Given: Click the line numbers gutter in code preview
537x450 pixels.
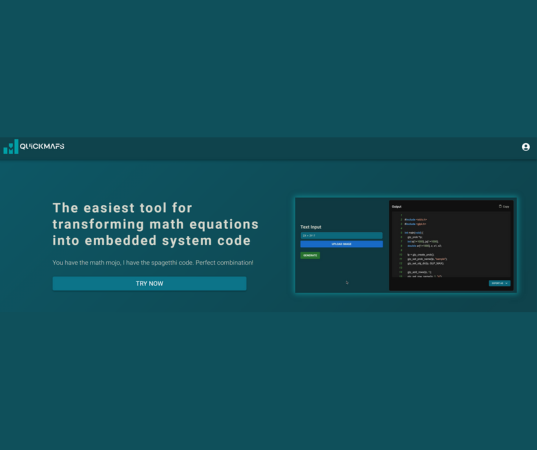Looking at the screenshot, I should (x=401, y=245).
